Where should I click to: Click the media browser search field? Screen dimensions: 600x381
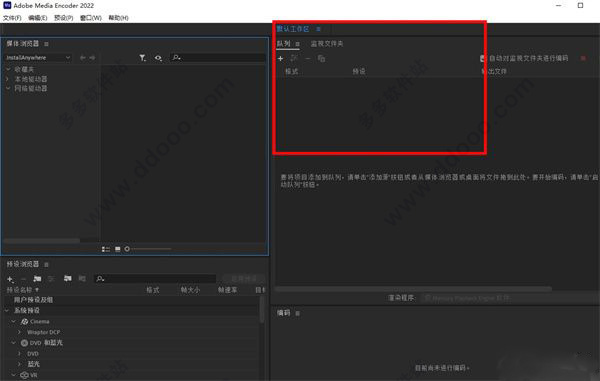(217, 58)
